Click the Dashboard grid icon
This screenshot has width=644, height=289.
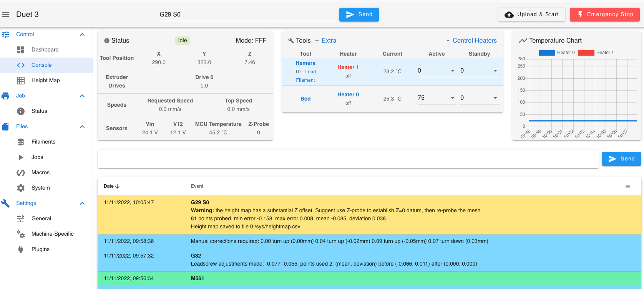21,50
